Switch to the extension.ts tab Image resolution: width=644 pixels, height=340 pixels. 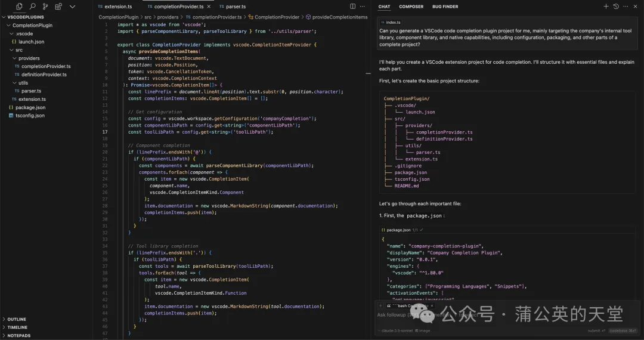coord(115,7)
